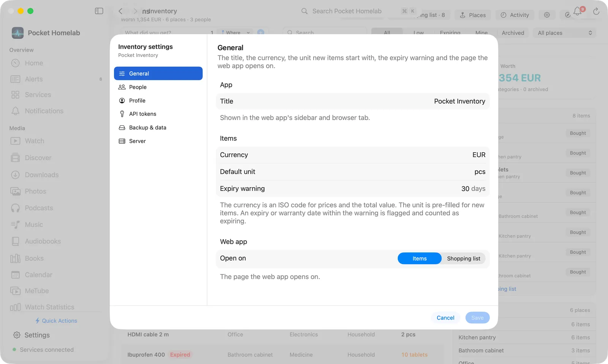The height and width of the screenshot is (364, 608).
Task: Open the All places dropdown
Action: tap(564, 33)
